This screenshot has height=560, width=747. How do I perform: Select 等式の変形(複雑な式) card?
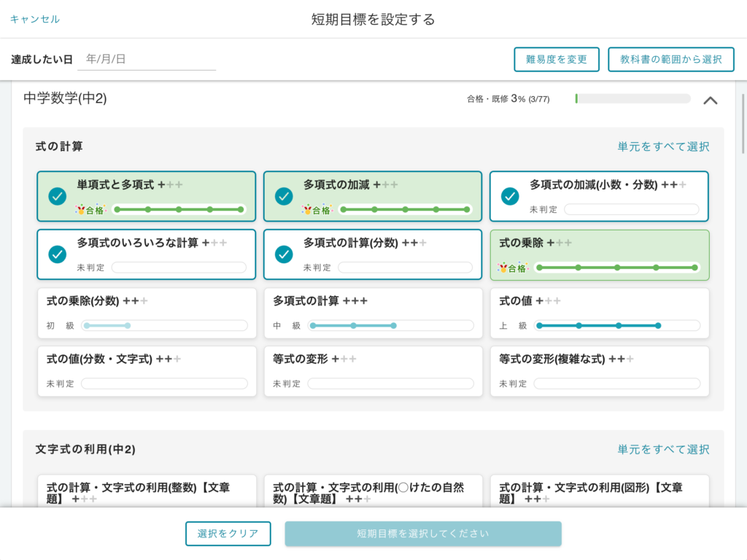click(x=599, y=370)
